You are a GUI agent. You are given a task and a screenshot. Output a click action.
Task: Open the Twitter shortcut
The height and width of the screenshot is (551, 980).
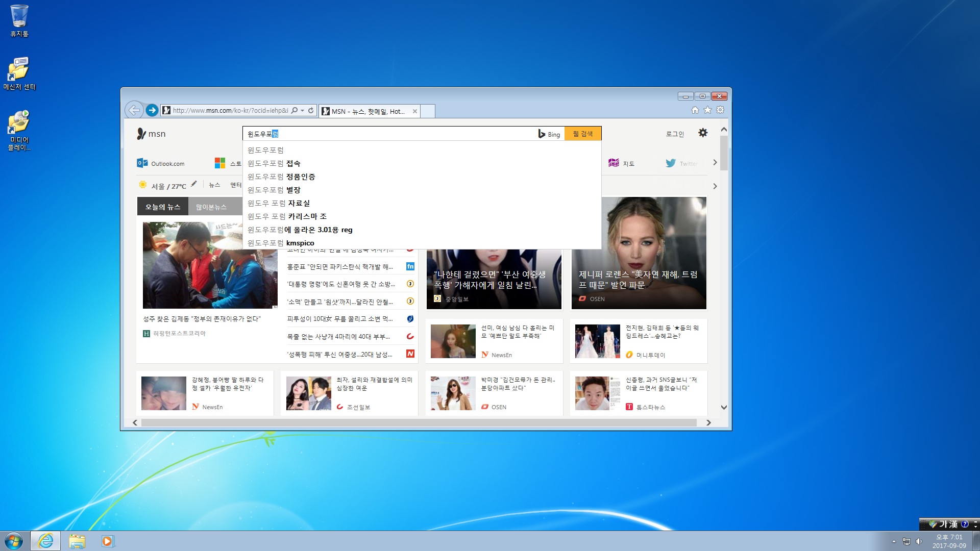pyautogui.click(x=681, y=163)
